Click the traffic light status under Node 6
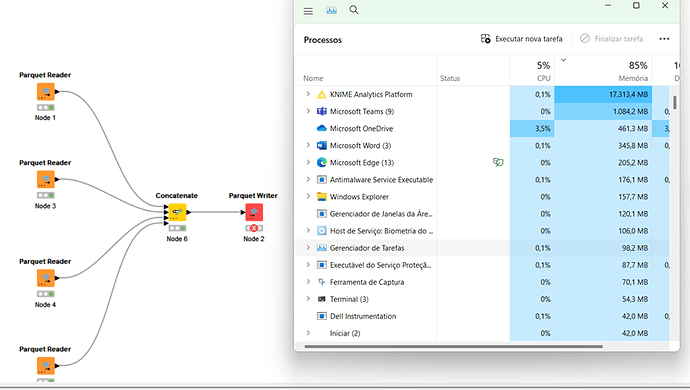The width and height of the screenshot is (690, 390). (177, 228)
